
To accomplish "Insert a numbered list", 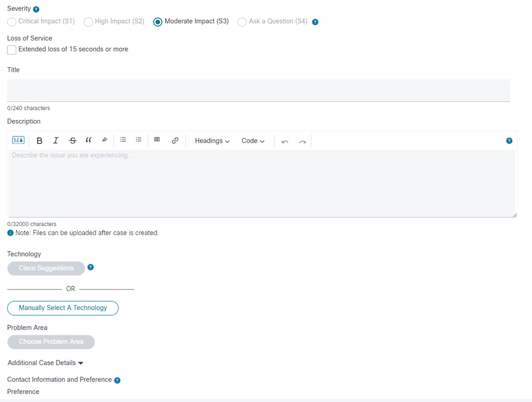I will click(x=138, y=140).
